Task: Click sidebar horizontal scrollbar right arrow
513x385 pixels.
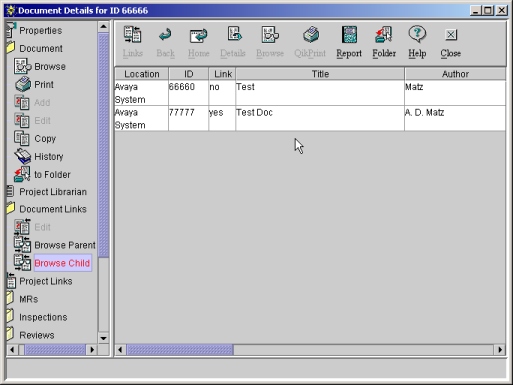Action: pyautogui.click(x=92, y=350)
